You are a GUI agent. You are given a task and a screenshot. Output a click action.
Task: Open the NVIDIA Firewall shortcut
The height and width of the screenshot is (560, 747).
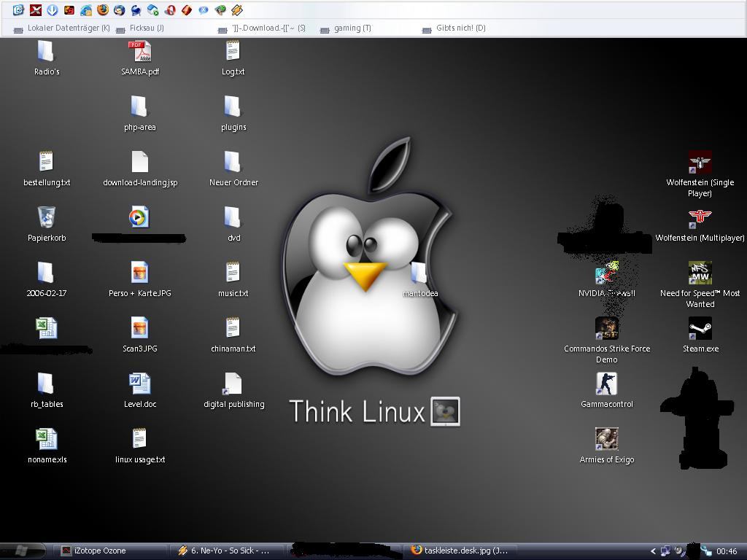tap(606, 280)
